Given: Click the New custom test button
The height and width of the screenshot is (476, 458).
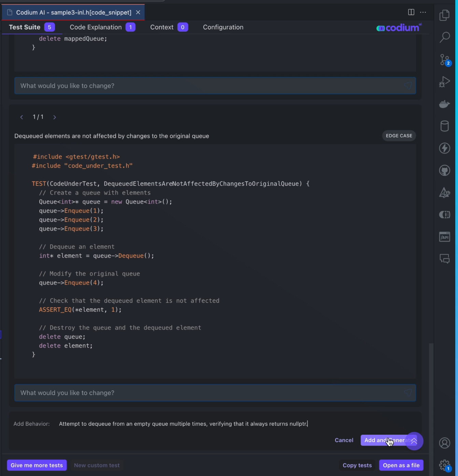Looking at the screenshot, I should [x=97, y=465].
